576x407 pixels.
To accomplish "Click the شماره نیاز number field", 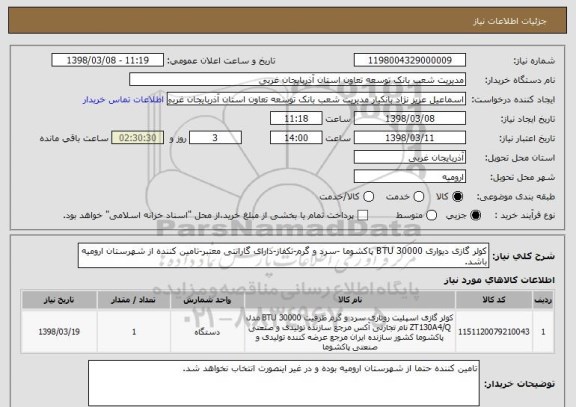I will pyautogui.click(x=410, y=60).
